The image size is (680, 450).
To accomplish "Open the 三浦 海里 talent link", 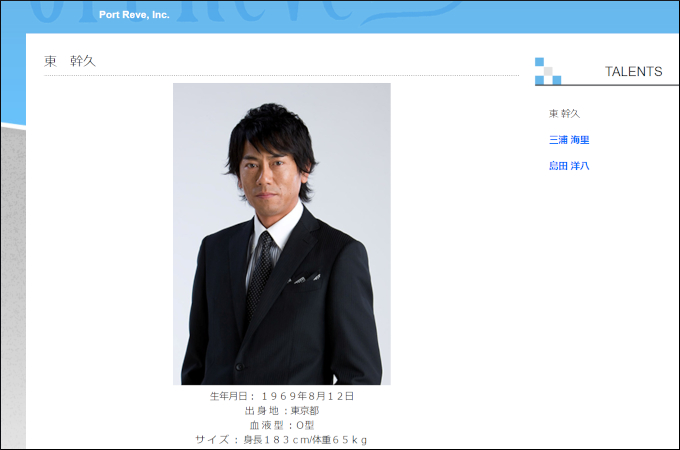I will (569, 140).
